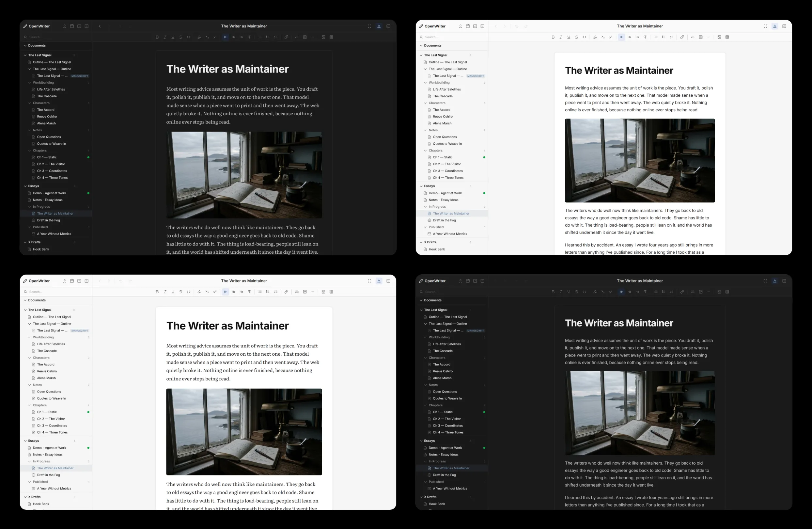This screenshot has height=529, width=812.
Task: Click the MANUSCRIPT badge in the top-right light window
Action: pos(476,76)
